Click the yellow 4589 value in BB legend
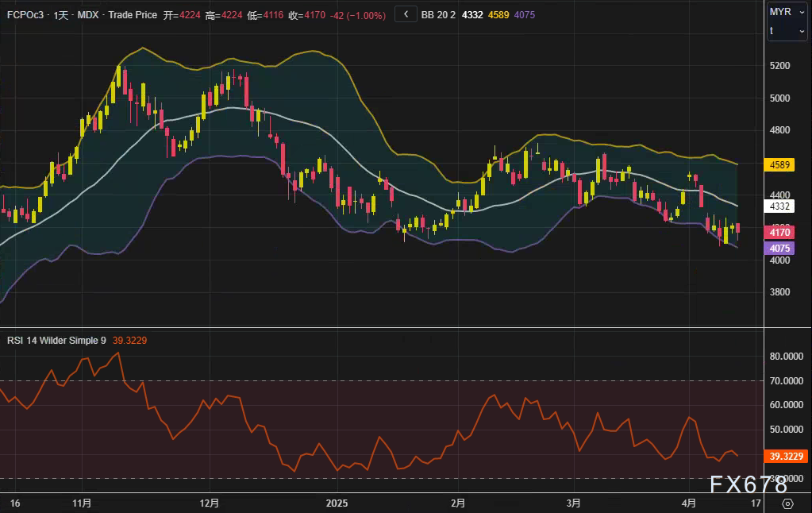 click(498, 14)
